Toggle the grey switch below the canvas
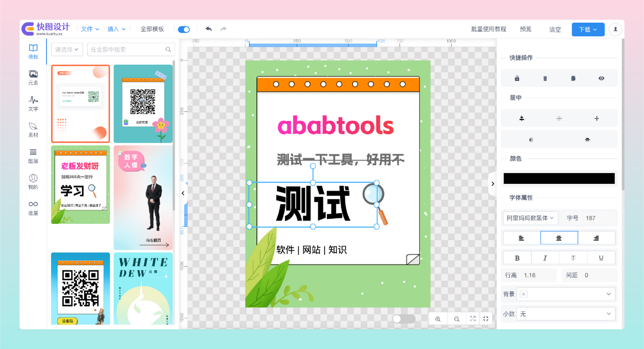 click(403, 319)
